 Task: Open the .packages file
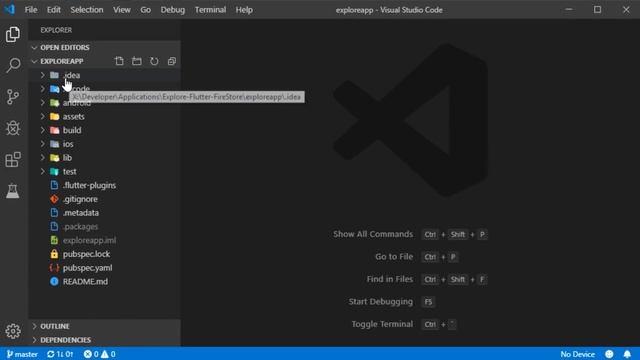point(80,227)
